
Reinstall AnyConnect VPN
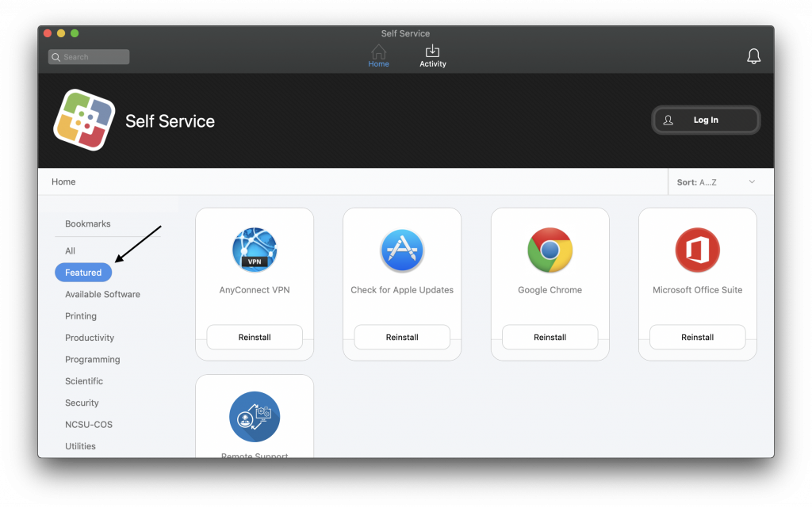[255, 338]
